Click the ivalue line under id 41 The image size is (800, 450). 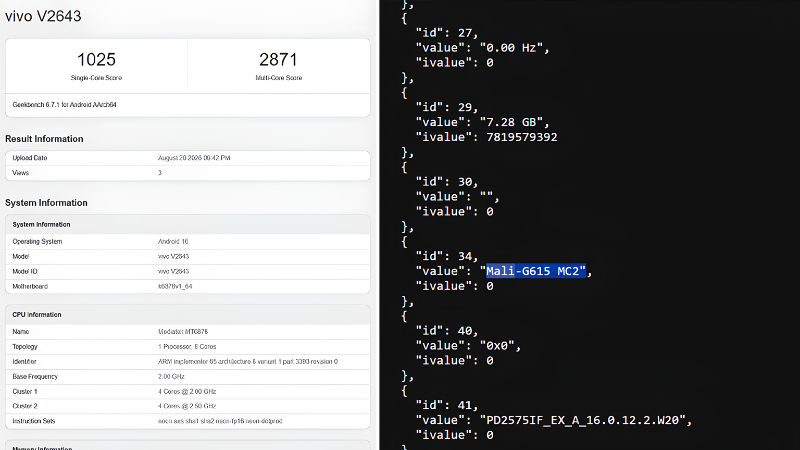tap(455, 435)
